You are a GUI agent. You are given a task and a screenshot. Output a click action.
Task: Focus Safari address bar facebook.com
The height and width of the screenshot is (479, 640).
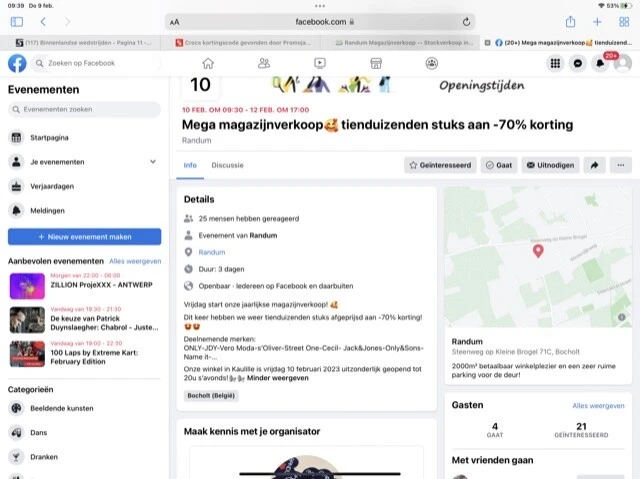[x=320, y=22]
